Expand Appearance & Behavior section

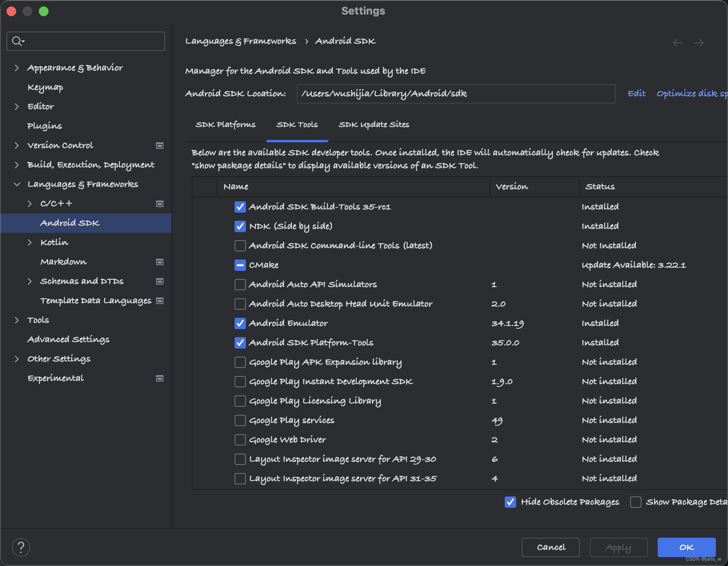click(x=17, y=68)
